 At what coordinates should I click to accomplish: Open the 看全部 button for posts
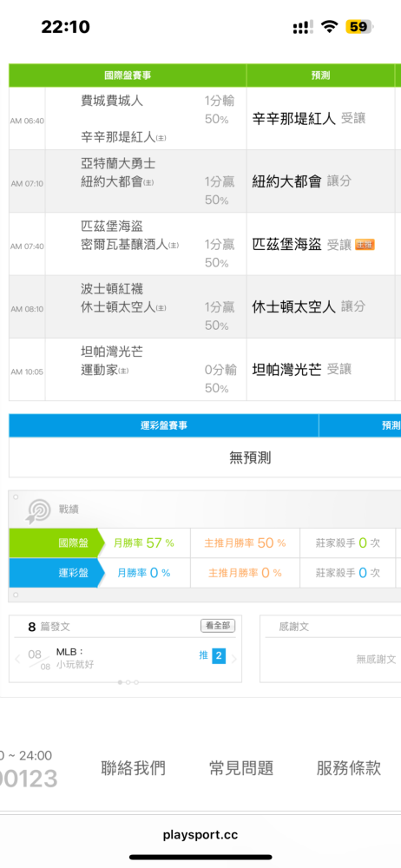[x=218, y=626]
